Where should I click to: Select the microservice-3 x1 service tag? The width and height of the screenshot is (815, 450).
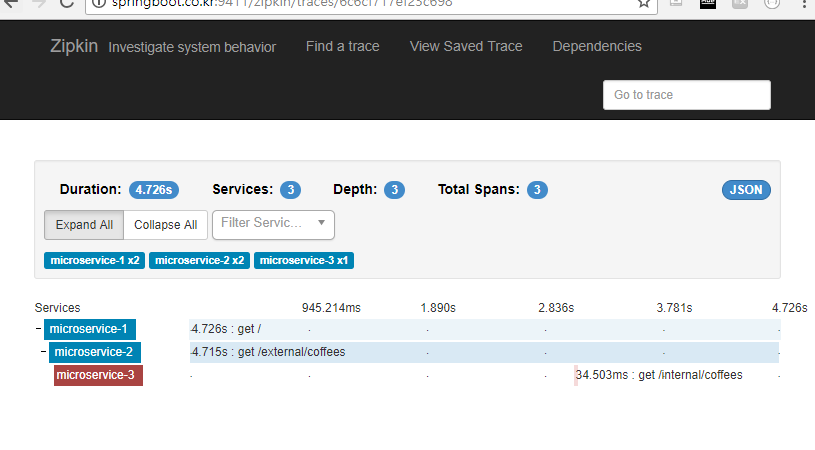[304, 260]
